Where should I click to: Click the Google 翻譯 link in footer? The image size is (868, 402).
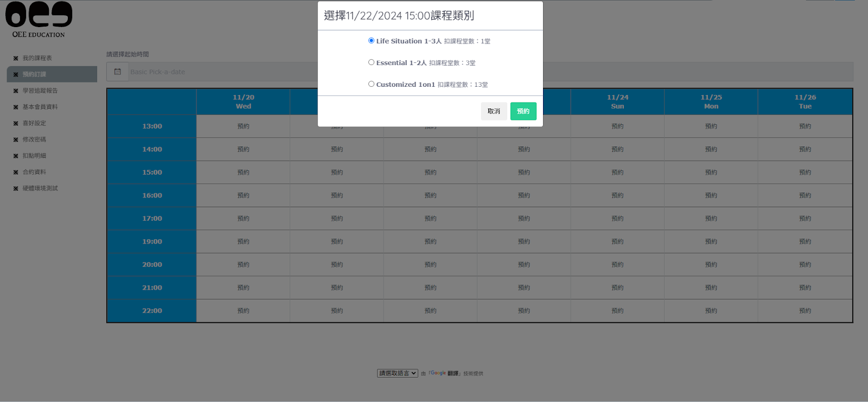[x=445, y=373]
